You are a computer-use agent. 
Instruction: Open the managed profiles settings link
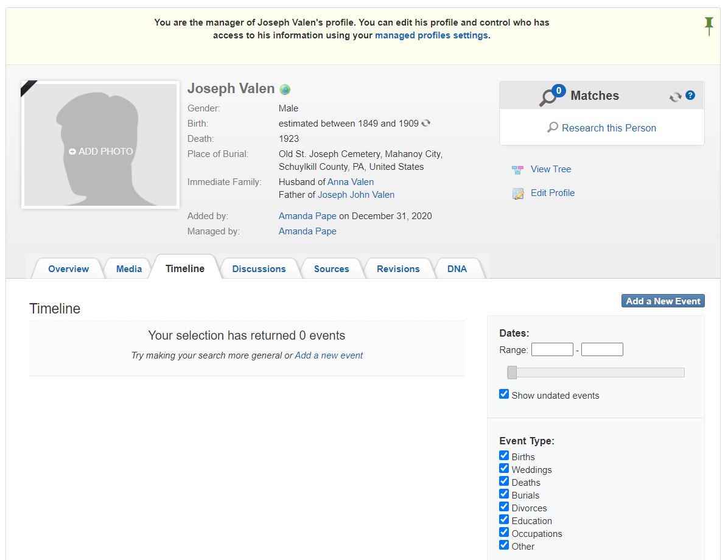(431, 35)
